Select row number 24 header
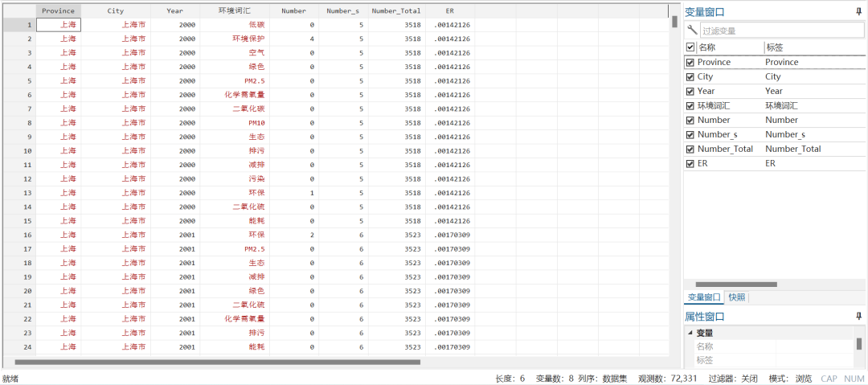The height and width of the screenshot is (385, 868). coord(19,346)
